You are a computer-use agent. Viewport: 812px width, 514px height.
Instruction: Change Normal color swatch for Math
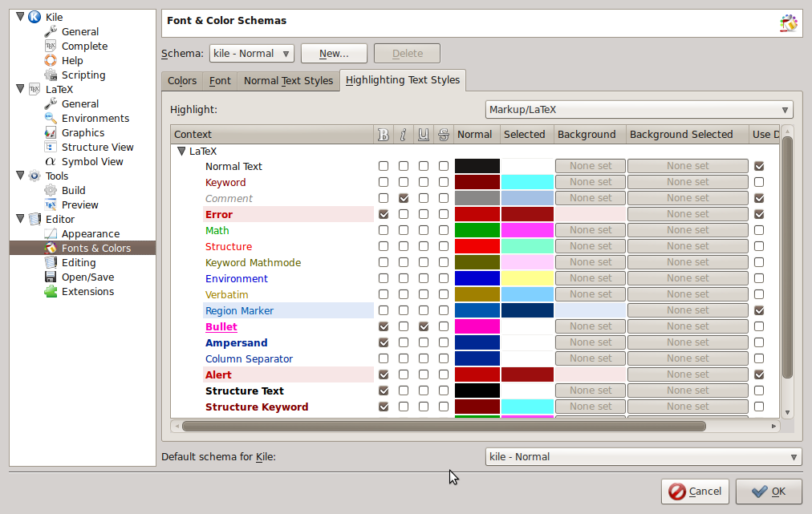click(477, 230)
